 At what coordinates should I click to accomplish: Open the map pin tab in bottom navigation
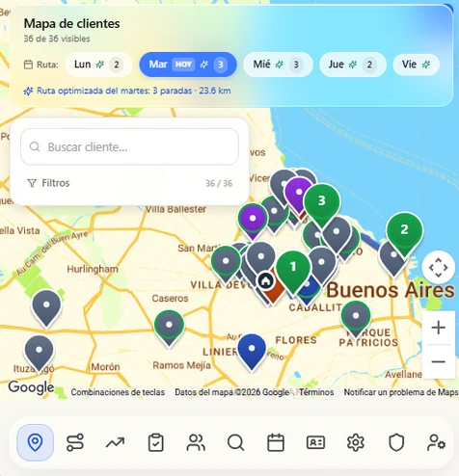coord(35,442)
